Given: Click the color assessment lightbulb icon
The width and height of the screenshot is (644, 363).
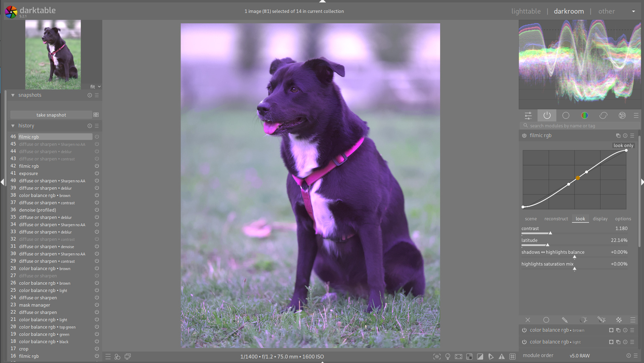Looking at the screenshot, I should (x=448, y=356).
